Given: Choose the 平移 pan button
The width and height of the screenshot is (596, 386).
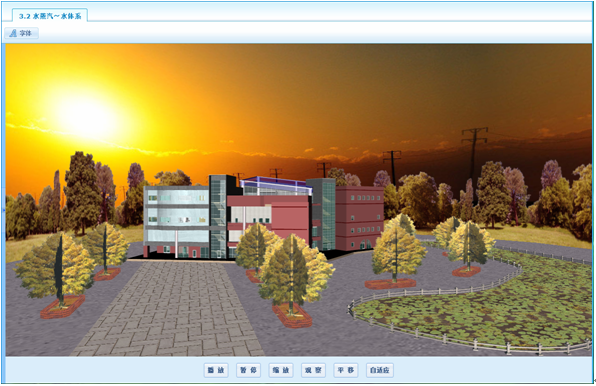Looking at the screenshot, I should [x=346, y=370].
